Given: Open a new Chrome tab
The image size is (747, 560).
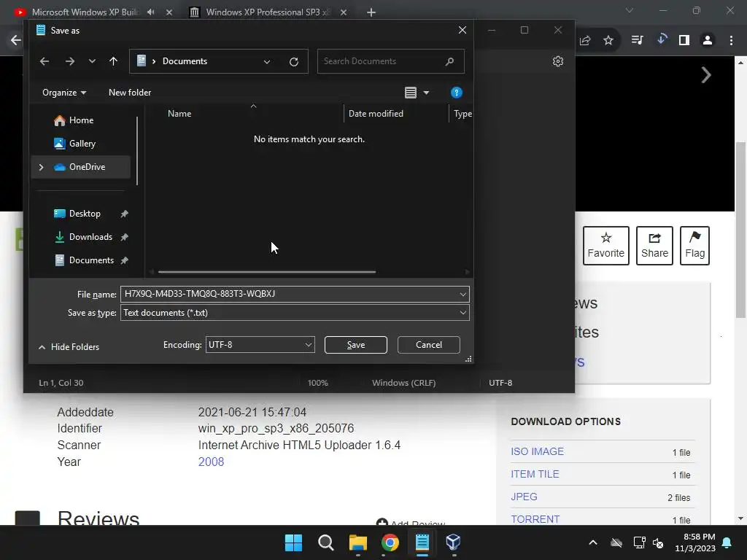Looking at the screenshot, I should 371,12.
